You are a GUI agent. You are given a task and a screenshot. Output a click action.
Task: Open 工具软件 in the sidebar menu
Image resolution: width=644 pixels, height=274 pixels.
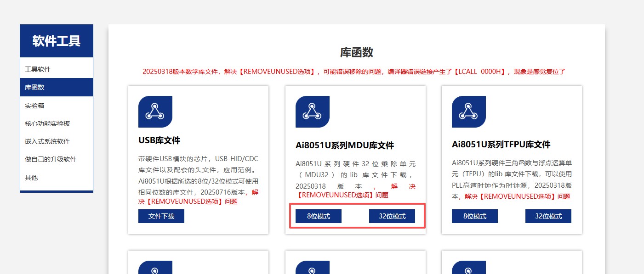point(38,69)
